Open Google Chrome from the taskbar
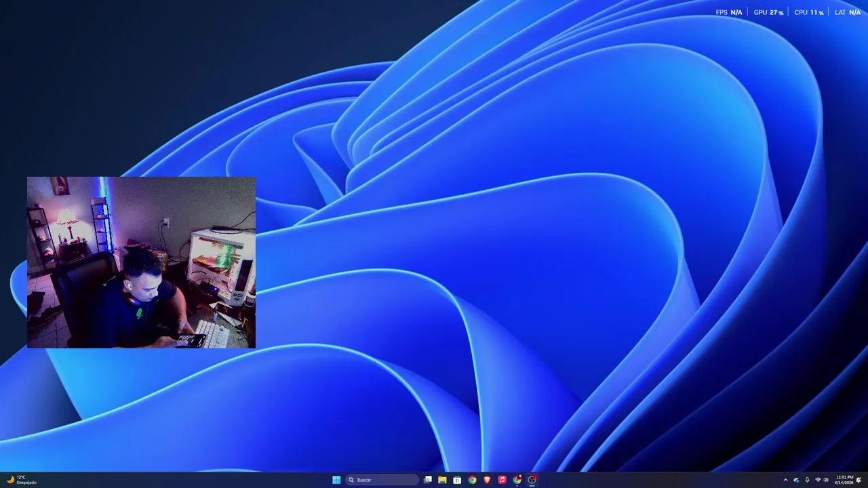Viewport: 868px width, 488px height. click(472, 480)
